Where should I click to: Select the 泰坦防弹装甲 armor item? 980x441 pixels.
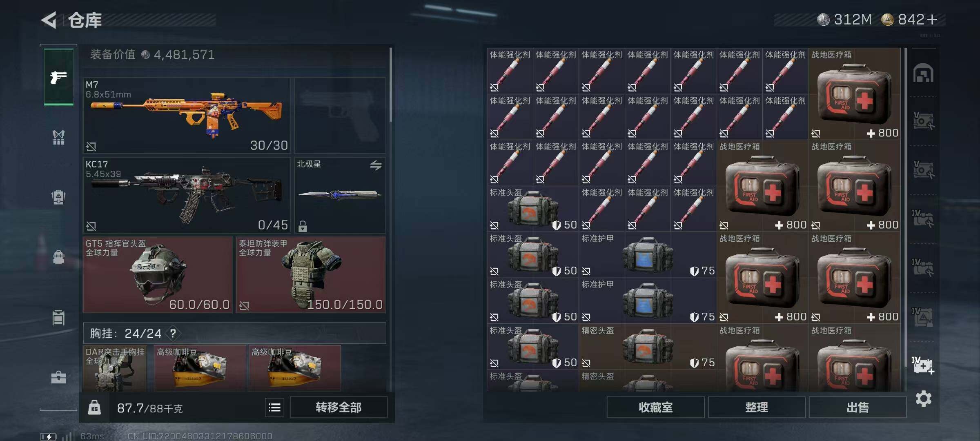point(311,275)
